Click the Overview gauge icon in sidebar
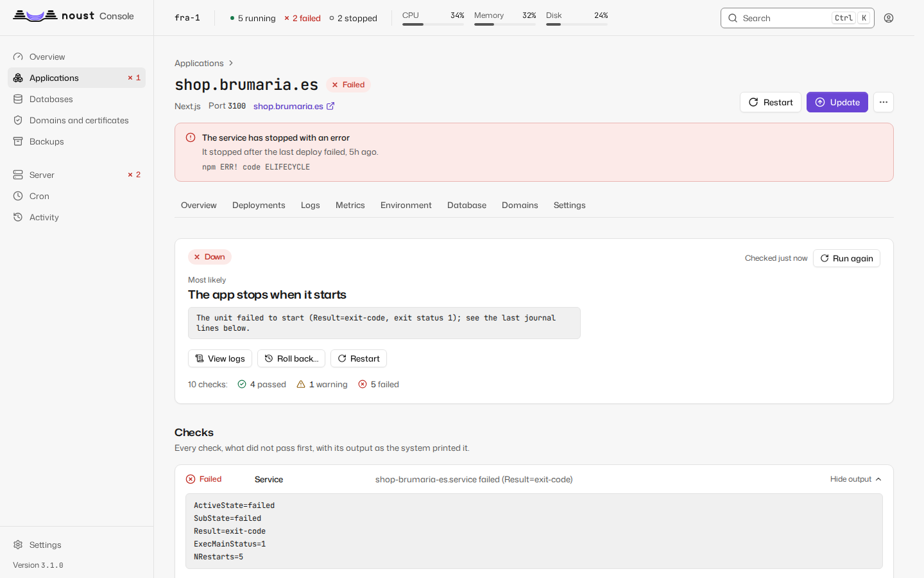The image size is (924, 578). [18, 57]
